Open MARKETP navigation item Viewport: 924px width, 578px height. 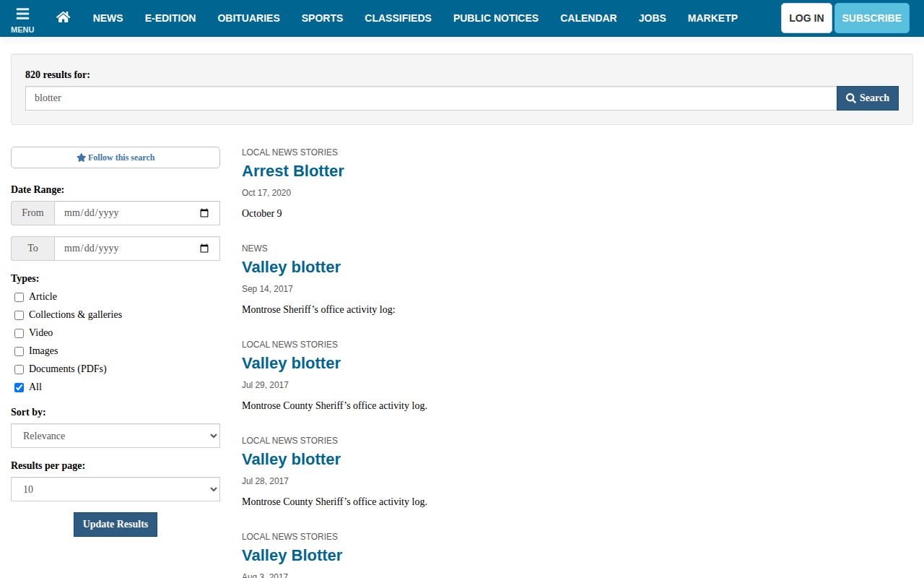[x=712, y=18]
